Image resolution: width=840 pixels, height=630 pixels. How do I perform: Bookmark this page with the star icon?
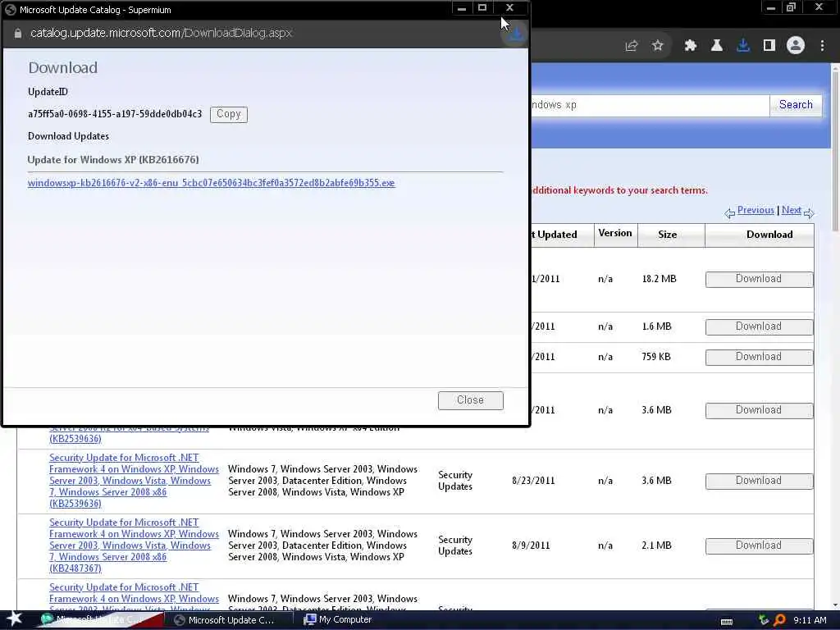coord(658,46)
